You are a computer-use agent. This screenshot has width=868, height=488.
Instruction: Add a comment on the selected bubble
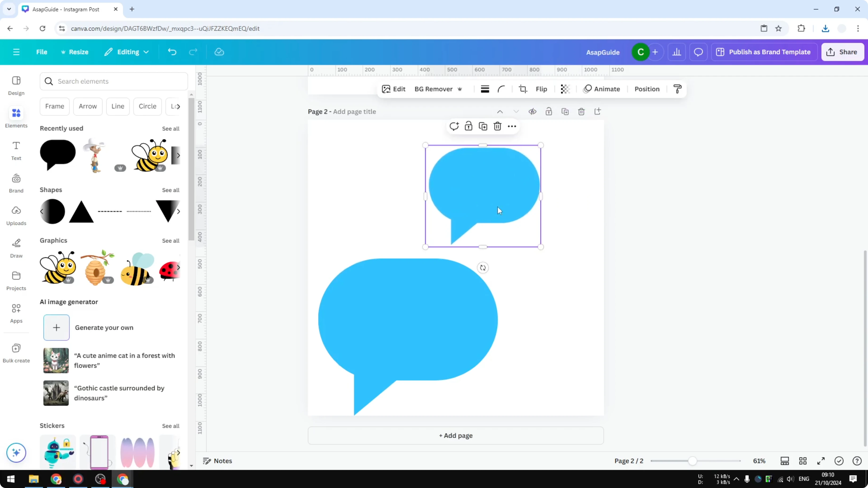(454, 126)
